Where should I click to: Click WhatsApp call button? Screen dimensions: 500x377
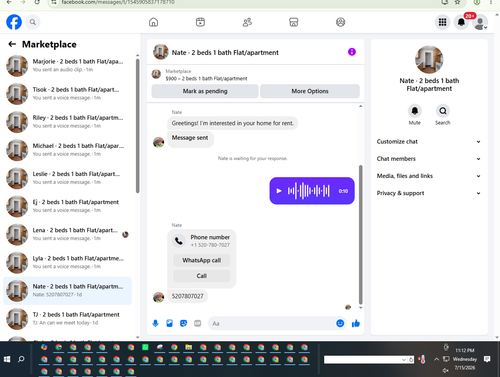[x=202, y=260]
